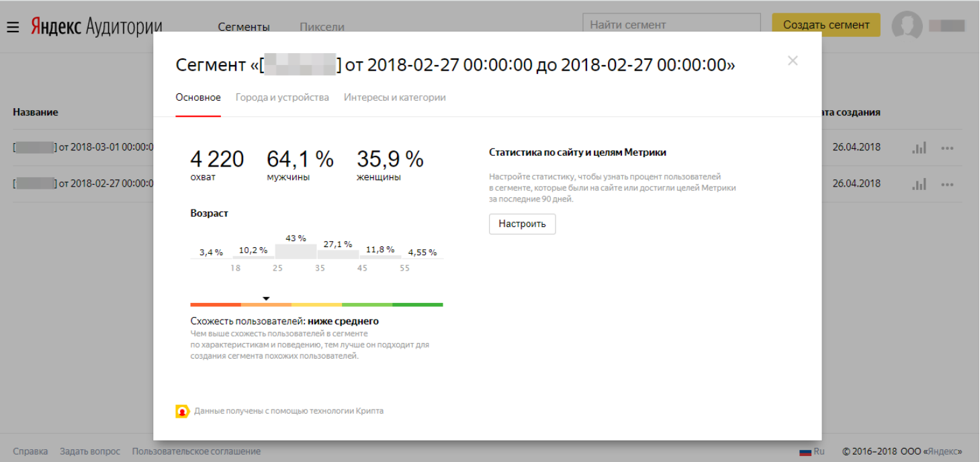Open the hamburger menu icon

pyautogui.click(x=13, y=27)
